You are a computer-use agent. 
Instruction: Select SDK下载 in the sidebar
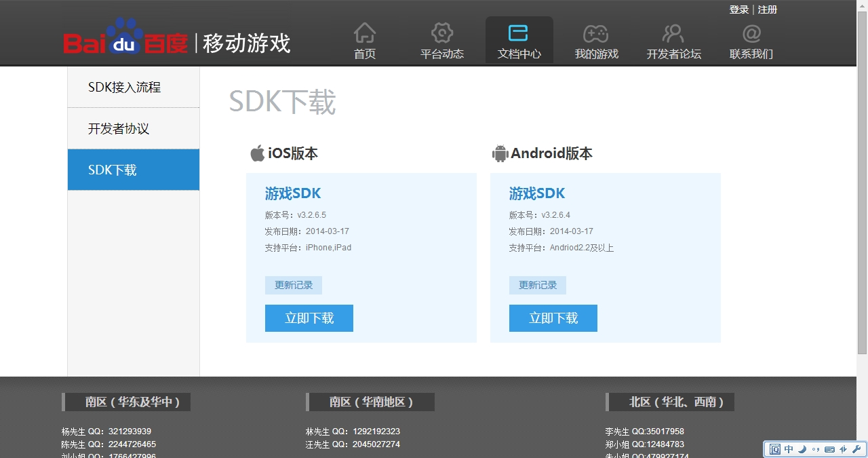(x=134, y=170)
